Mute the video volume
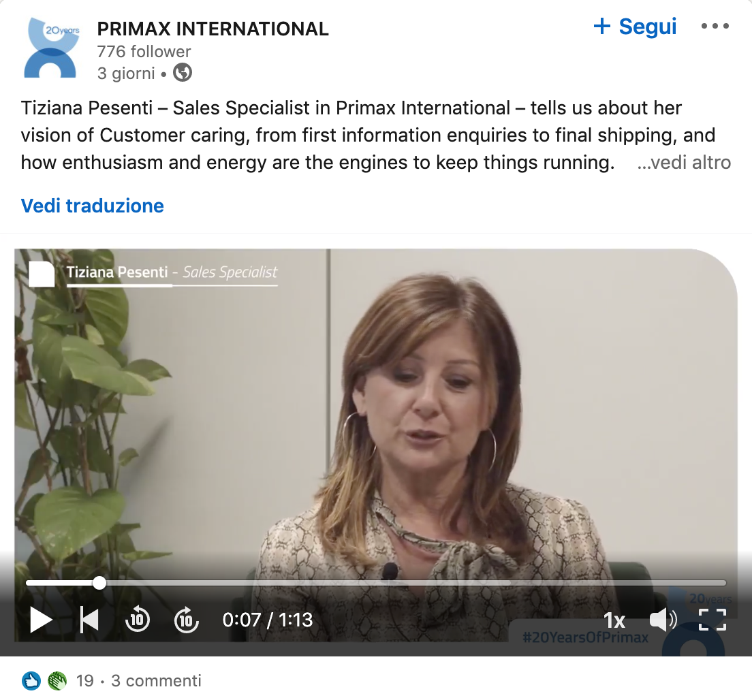Screen dimensions: 752x700 [x=663, y=620]
